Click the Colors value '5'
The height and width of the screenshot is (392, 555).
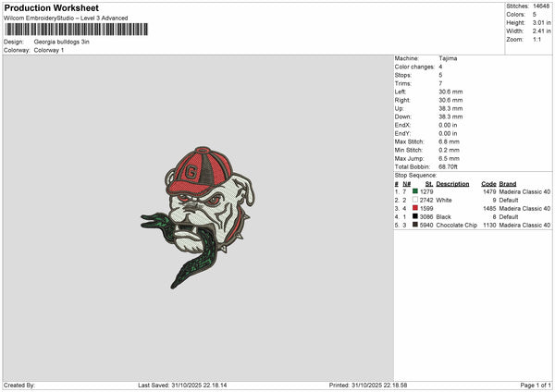pos(535,15)
